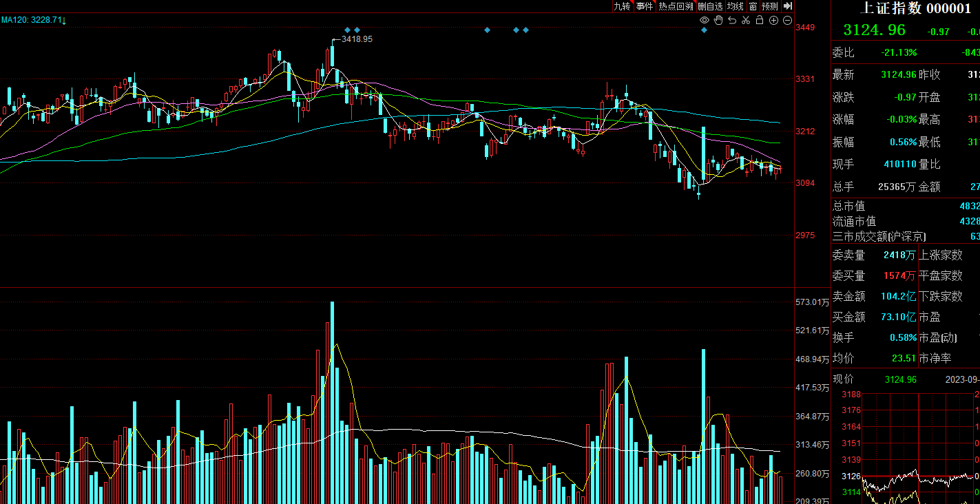The image size is (980, 504).
Task: Open the intraday mini chart thumbnail
Action: point(918,448)
